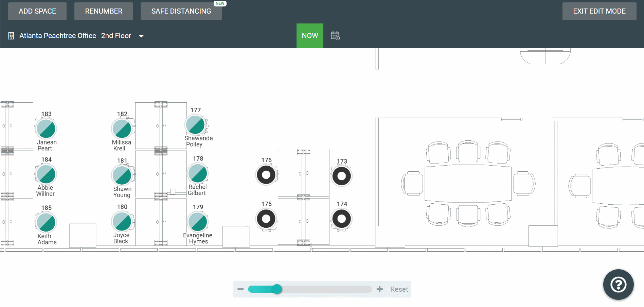Click EXIT EDIT MODE button

[599, 11]
